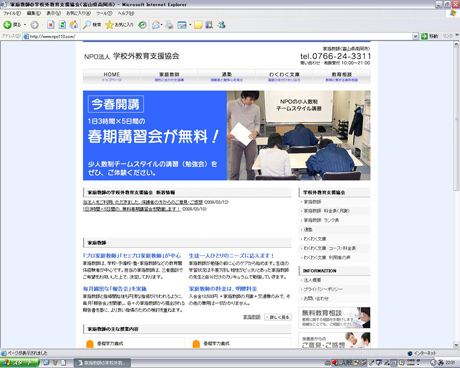Open the 無料教育相談 banner
This screenshot has height=368, width=460.
coord(334,318)
